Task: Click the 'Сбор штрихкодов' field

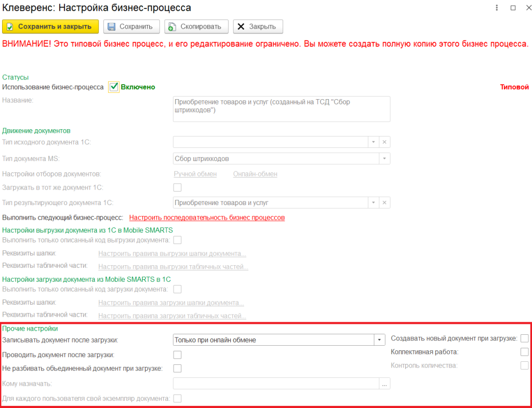Action: point(276,158)
